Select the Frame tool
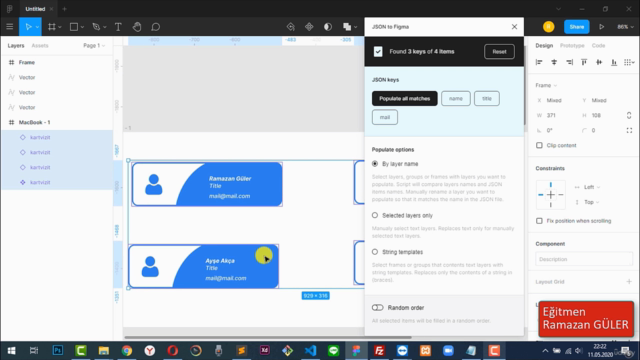This screenshot has width=640, height=360. 52,27
